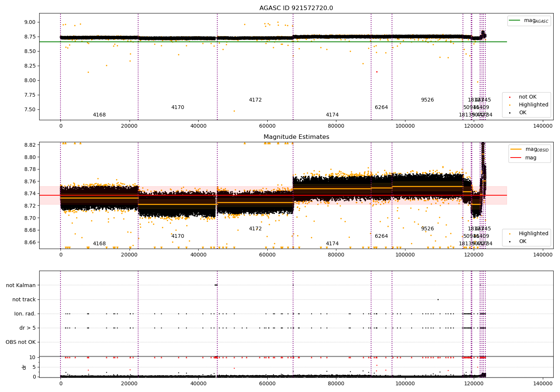Click the "8.76" tick on middle plot

click(x=30, y=181)
